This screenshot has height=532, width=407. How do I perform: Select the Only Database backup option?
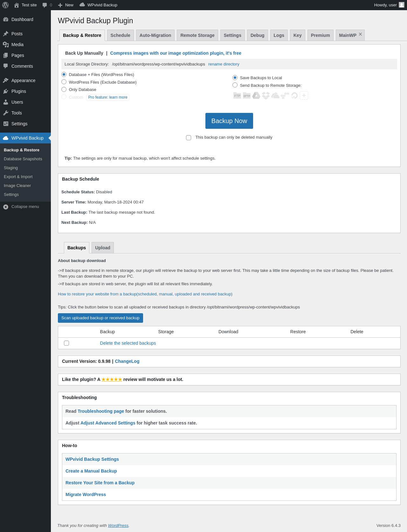click(64, 90)
